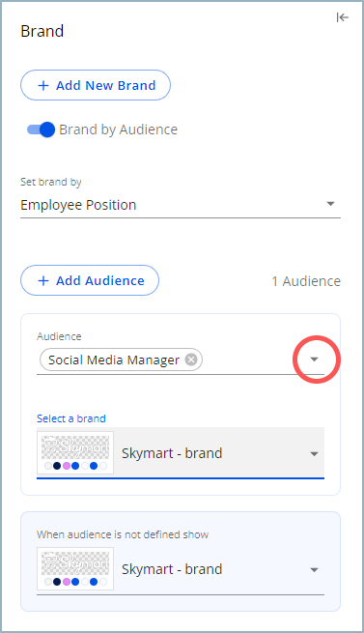Toggle the Brand by Audience switch
The image size is (364, 633).
[41, 129]
